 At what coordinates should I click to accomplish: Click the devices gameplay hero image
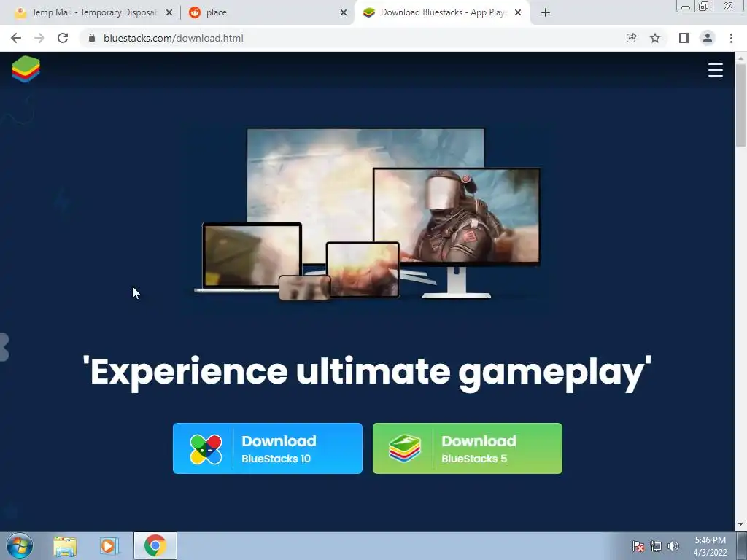tap(367, 214)
